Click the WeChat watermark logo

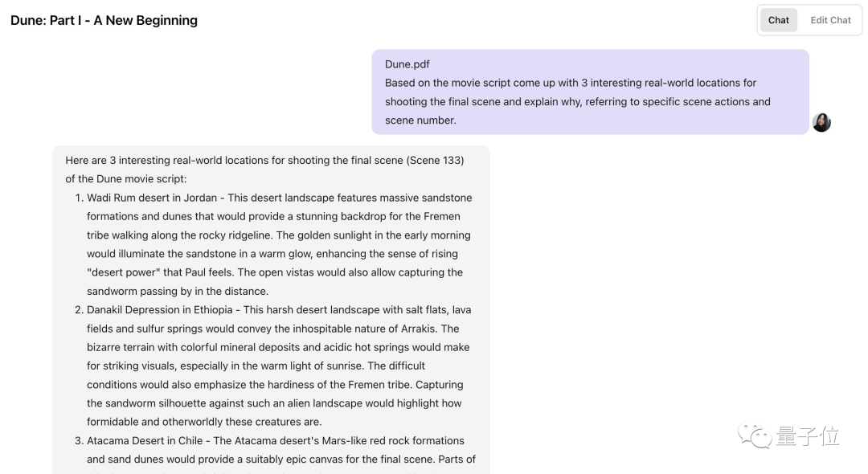point(756,436)
